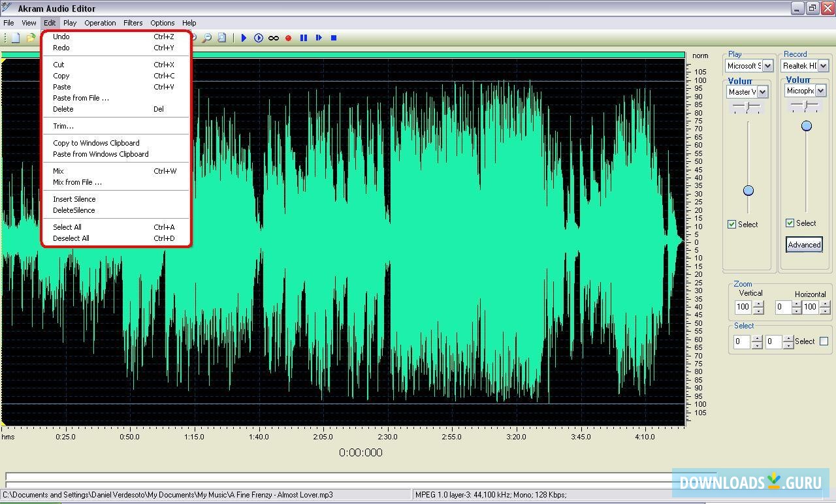Toggle the Select checkbox under Record volume
The image size is (836, 504).
pyautogui.click(x=790, y=223)
